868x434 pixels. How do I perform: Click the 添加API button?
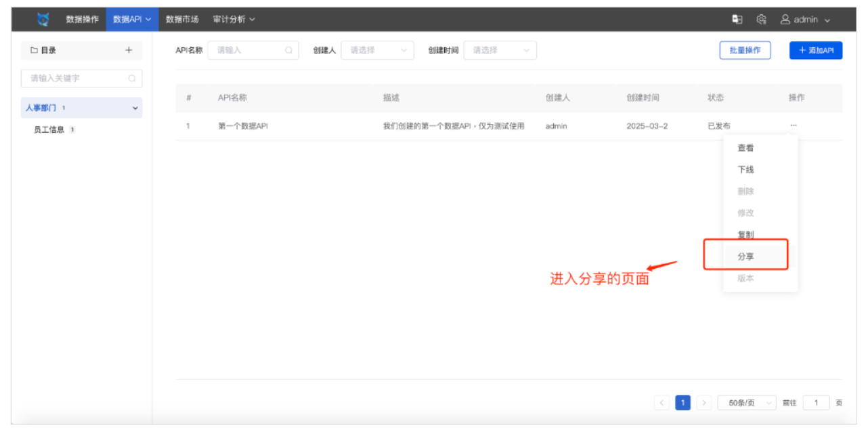pyautogui.click(x=816, y=49)
